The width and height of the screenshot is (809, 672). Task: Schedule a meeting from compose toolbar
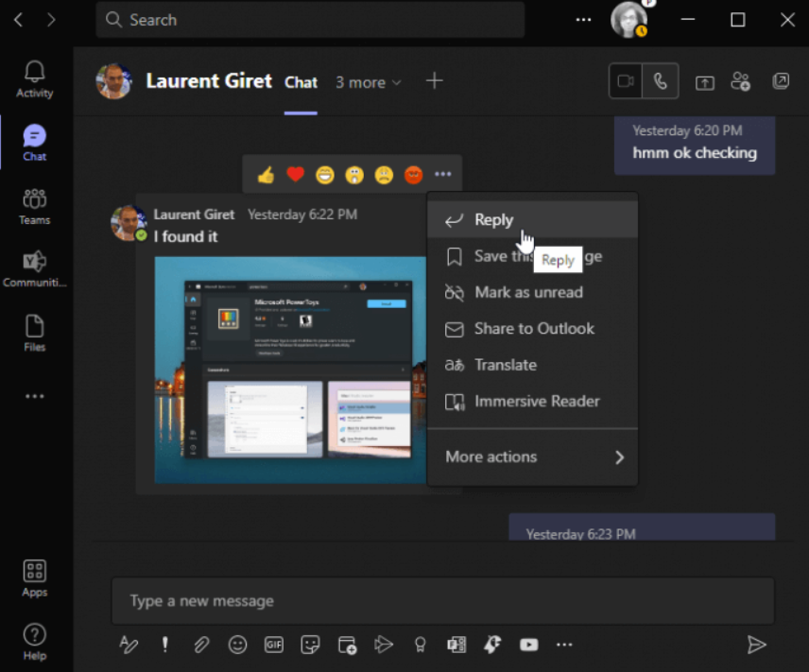[x=347, y=645]
